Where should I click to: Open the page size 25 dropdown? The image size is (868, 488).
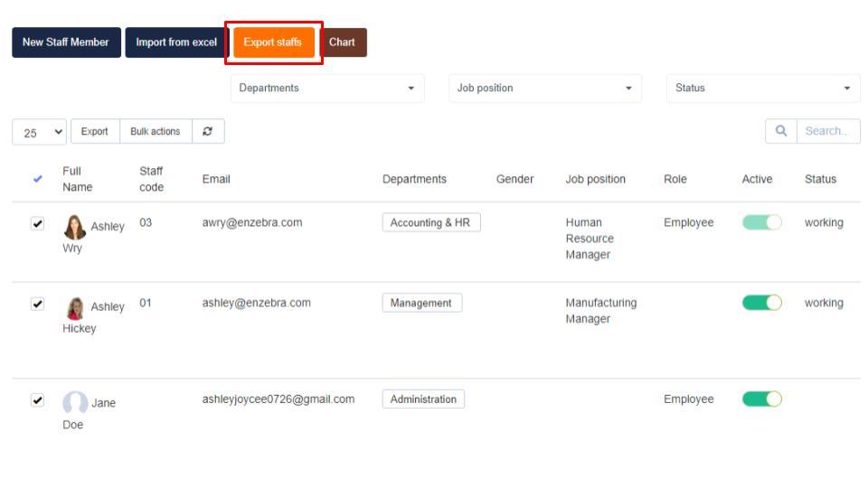click(40, 132)
